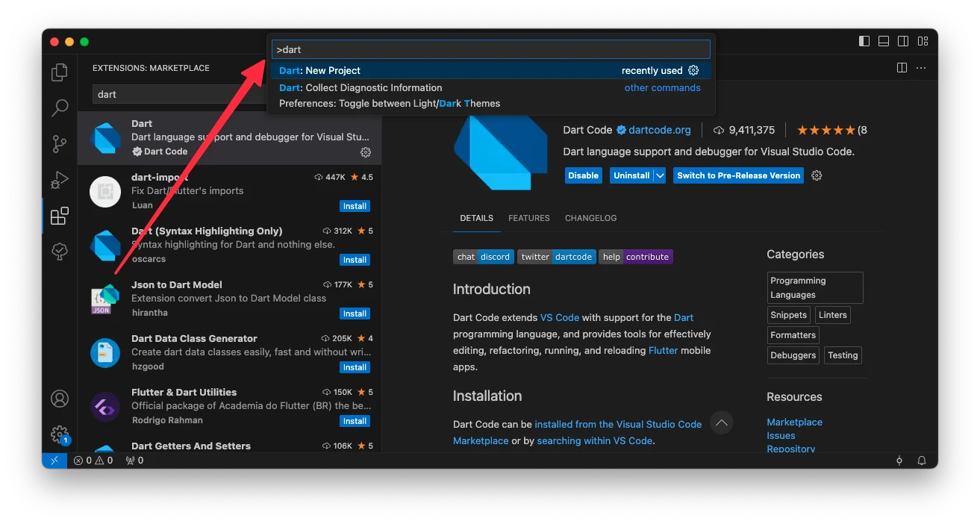Select the Snippets category

[x=789, y=315]
